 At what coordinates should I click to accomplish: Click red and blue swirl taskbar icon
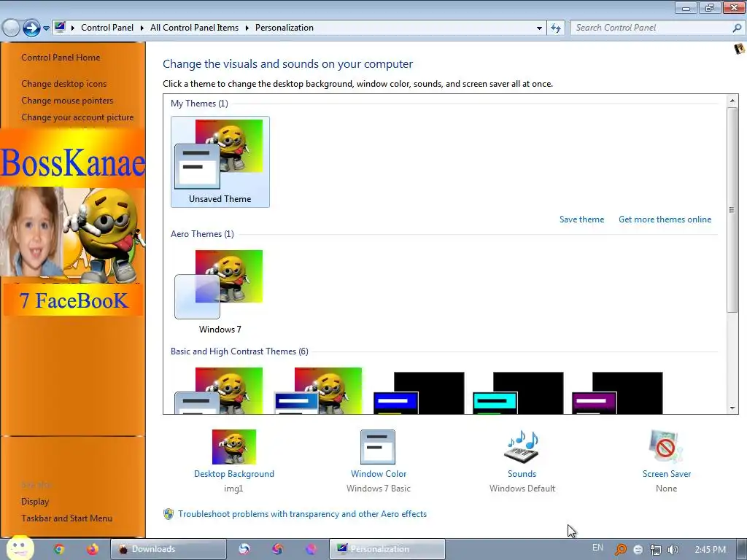coord(277,549)
